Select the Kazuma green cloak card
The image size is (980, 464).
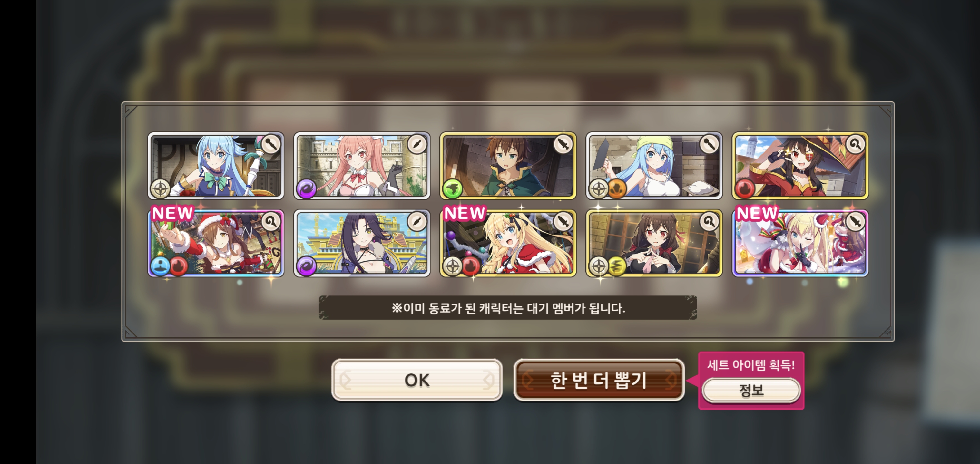tap(508, 166)
